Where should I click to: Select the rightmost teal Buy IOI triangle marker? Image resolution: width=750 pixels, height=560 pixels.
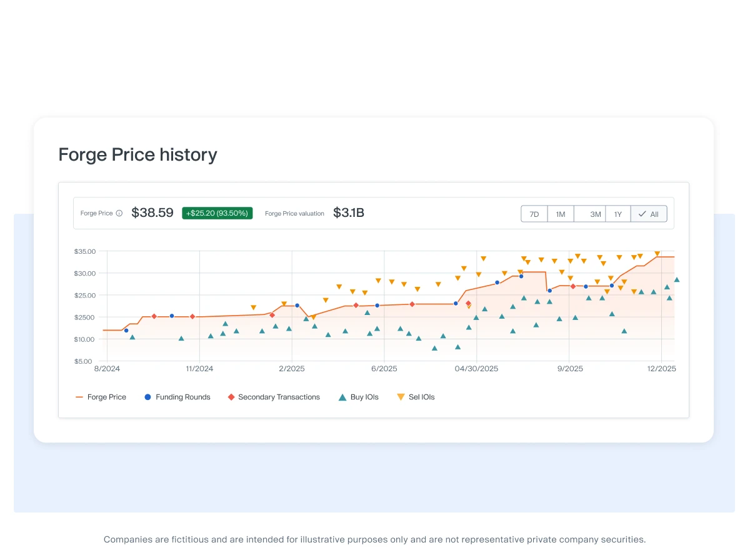(x=676, y=280)
